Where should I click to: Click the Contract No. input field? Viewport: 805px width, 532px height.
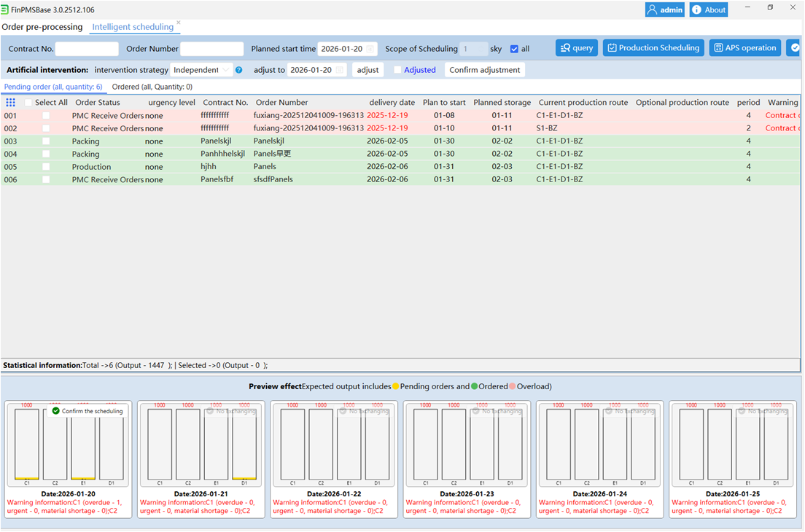point(87,49)
